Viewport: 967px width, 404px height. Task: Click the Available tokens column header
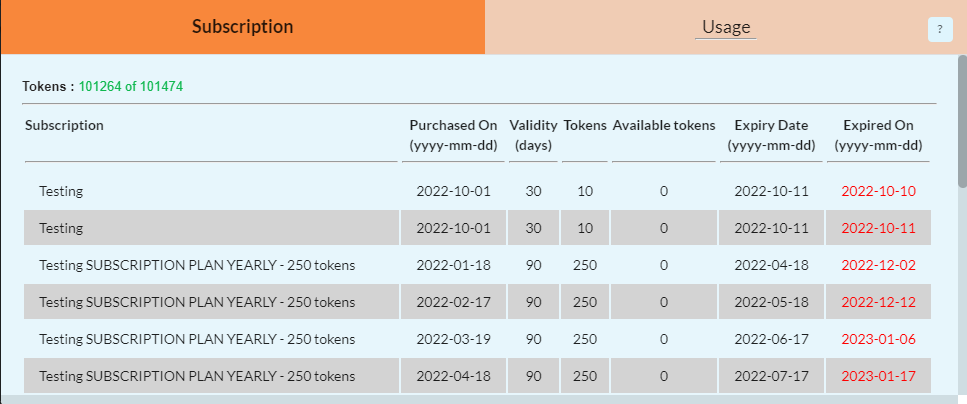click(664, 126)
